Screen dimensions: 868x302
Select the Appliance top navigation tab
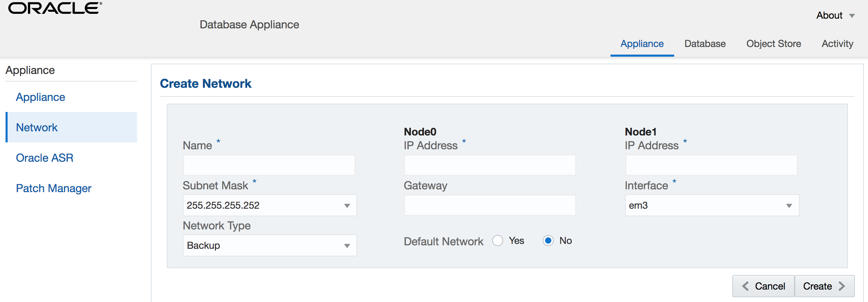(x=642, y=44)
